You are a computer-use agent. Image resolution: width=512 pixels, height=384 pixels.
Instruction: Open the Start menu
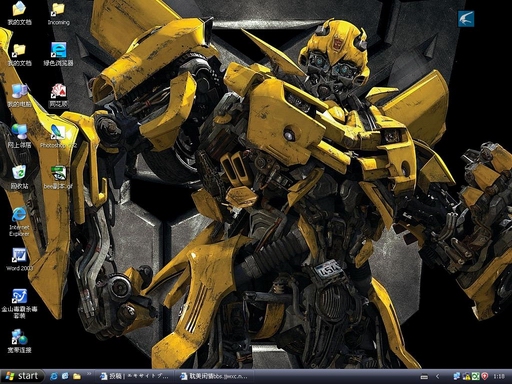point(22,376)
